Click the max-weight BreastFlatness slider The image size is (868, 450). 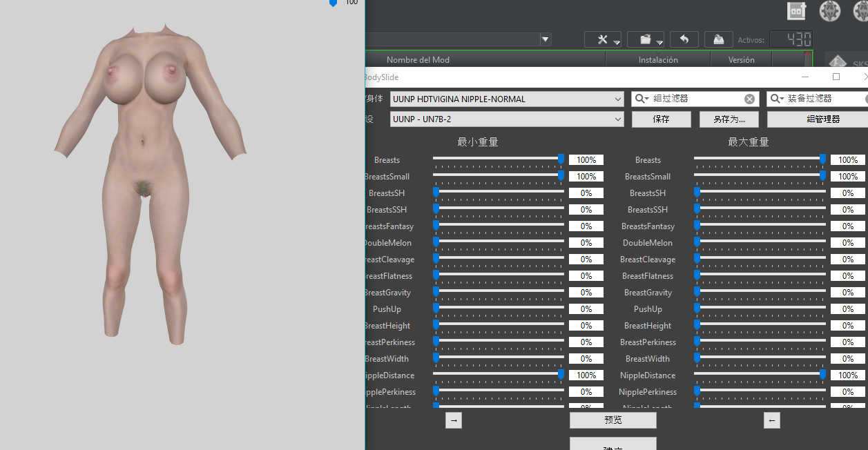[760, 275]
